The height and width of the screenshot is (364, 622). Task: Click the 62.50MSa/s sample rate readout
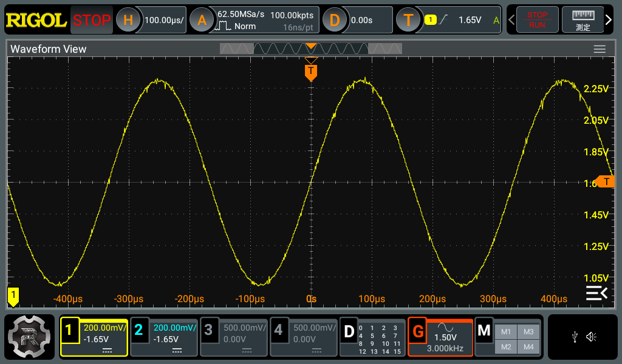(241, 15)
